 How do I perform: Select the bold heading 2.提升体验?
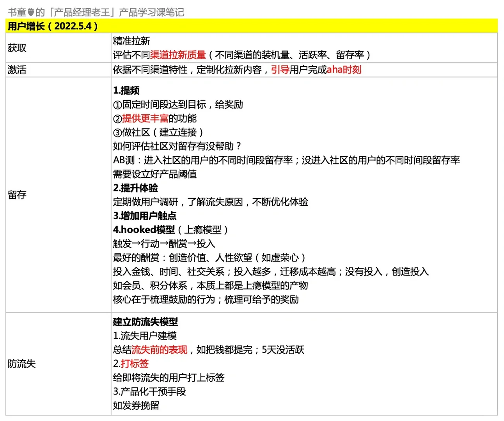coord(135,188)
